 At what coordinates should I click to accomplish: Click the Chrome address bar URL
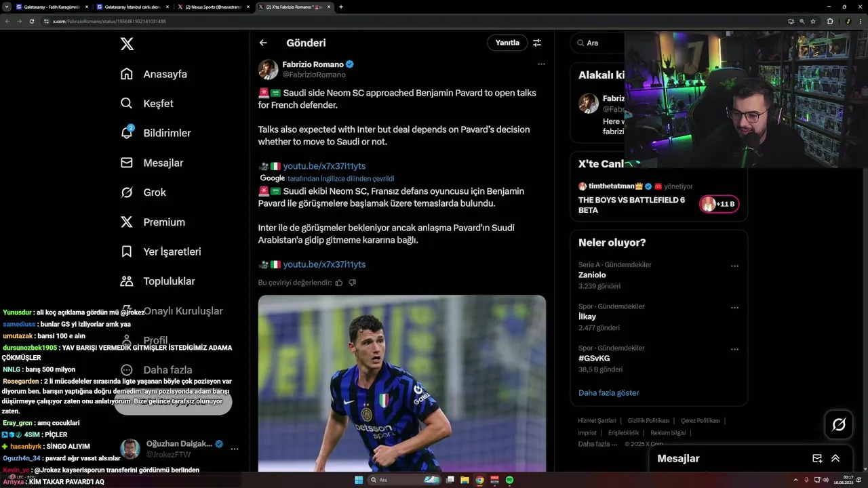tap(109, 21)
